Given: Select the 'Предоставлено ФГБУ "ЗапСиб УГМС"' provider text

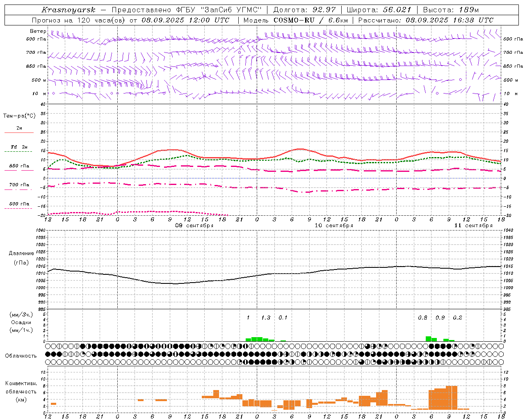Looking at the screenshot, I should pyautogui.click(x=187, y=10).
